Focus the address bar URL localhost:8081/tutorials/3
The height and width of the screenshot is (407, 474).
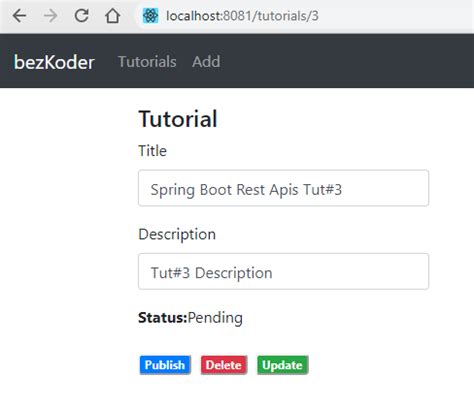click(242, 16)
